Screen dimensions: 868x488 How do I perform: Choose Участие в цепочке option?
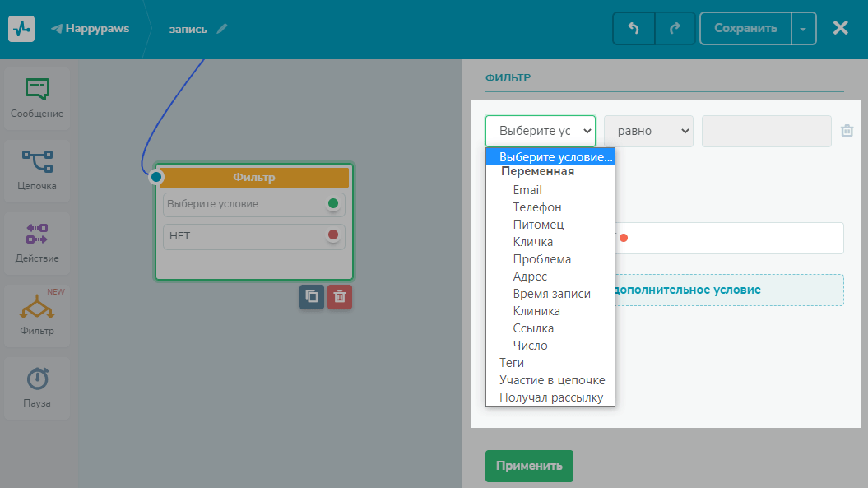550,380
